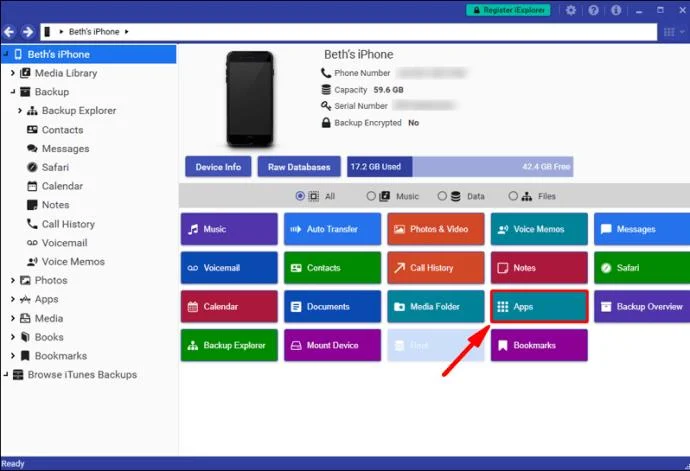690x471 pixels.
Task: Open the Voice Memos tile
Action: point(539,229)
